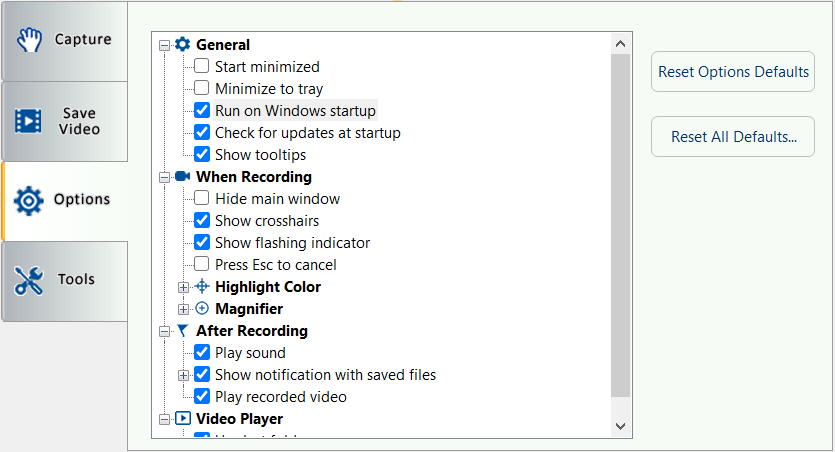Click the Reset All Defaults button
Screen dimensions: 835x452
pos(733,136)
